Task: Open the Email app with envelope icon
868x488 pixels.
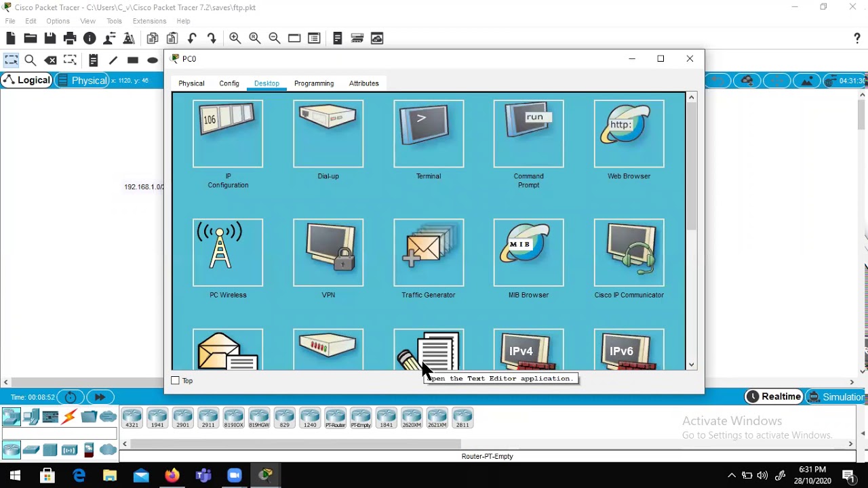Action: pyautogui.click(x=228, y=350)
